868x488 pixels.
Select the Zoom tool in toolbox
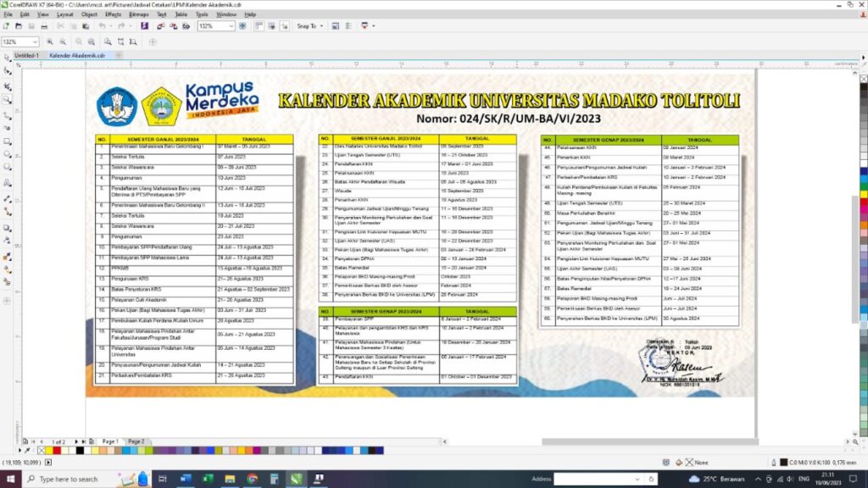click(7, 100)
